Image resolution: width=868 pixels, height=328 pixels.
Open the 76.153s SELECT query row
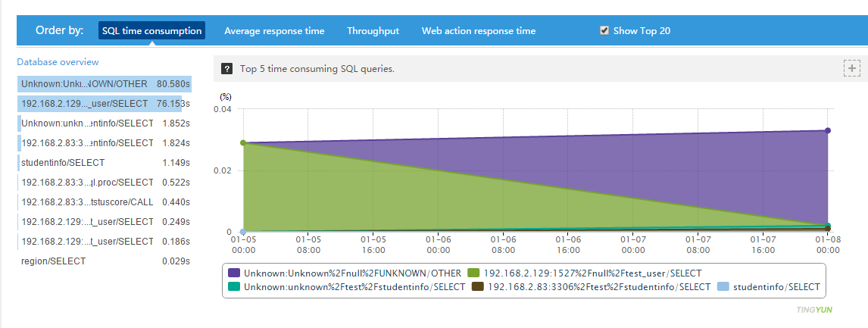(x=105, y=103)
